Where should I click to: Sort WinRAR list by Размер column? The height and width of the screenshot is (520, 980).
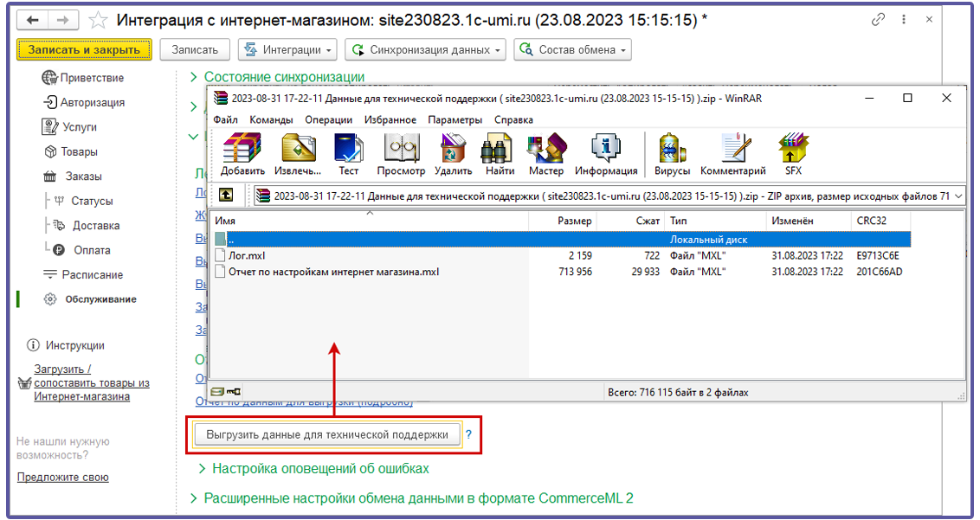pos(563,221)
